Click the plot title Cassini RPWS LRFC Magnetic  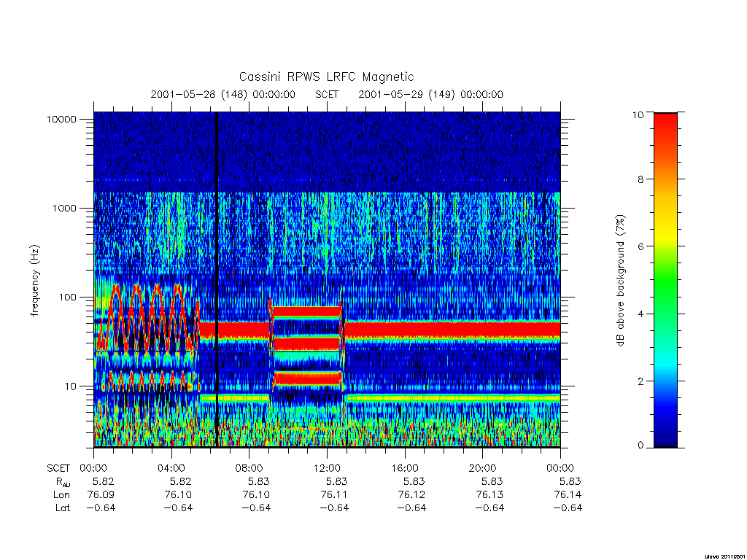(326, 77)
